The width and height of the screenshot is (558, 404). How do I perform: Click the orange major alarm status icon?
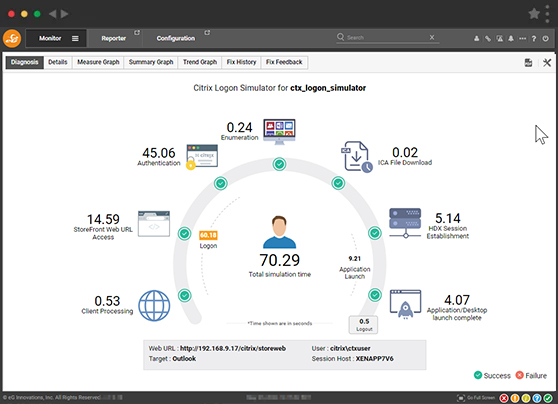coord(515,398)
